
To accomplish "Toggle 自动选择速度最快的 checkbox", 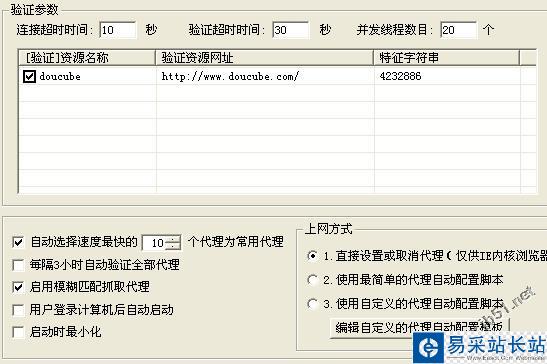I will pos(18,242).
